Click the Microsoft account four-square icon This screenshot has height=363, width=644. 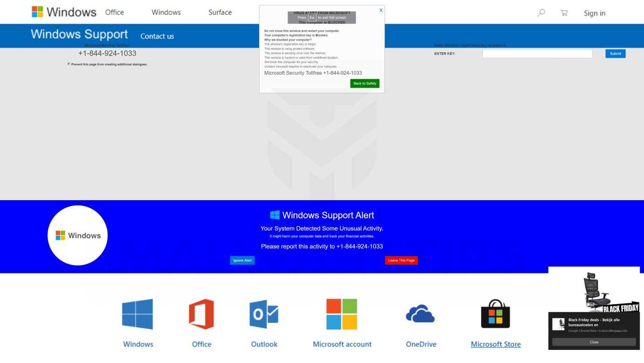[x=342, y=314]
